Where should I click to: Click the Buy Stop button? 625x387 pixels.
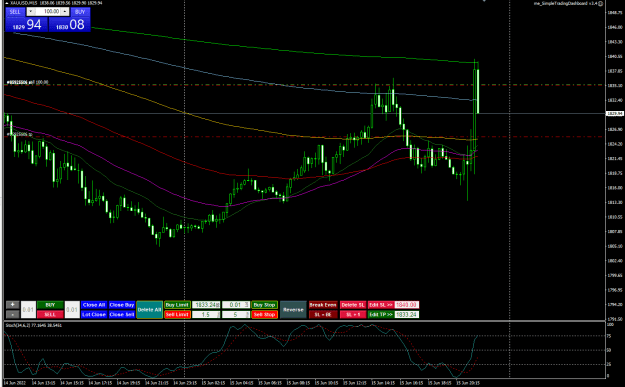click(x=264, y=305)
